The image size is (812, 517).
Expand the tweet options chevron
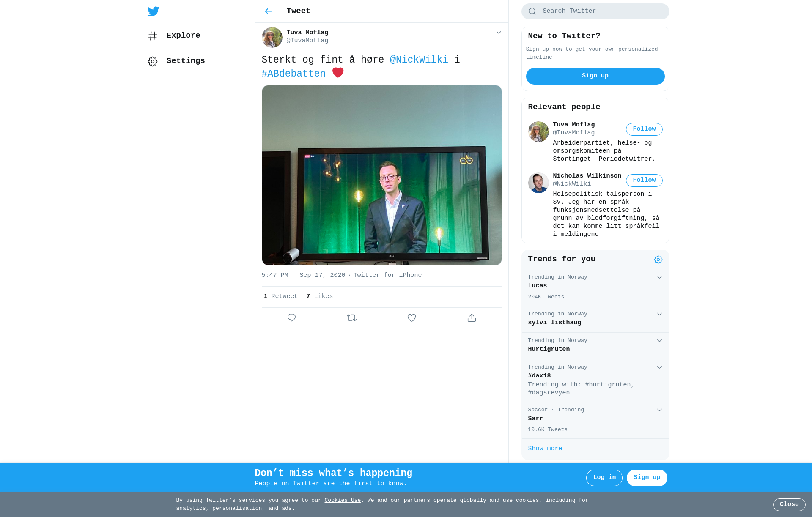pyautogui.click(x=499, y=33)
